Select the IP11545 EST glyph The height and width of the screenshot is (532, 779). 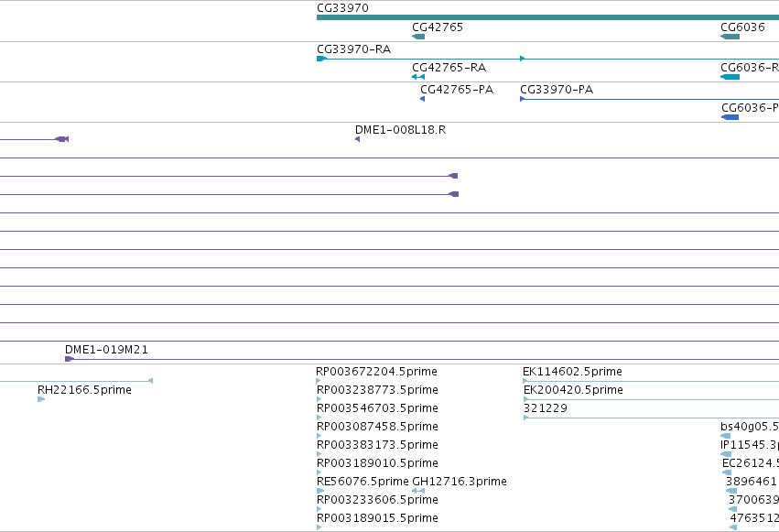[726, 454]
